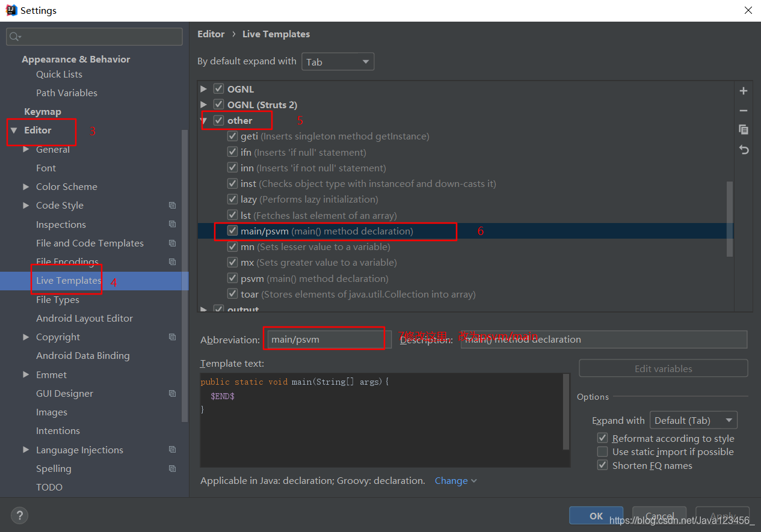Expand the Copyright tree node
The width and height of the screenshot is (761, 532).
coord(26,337)
